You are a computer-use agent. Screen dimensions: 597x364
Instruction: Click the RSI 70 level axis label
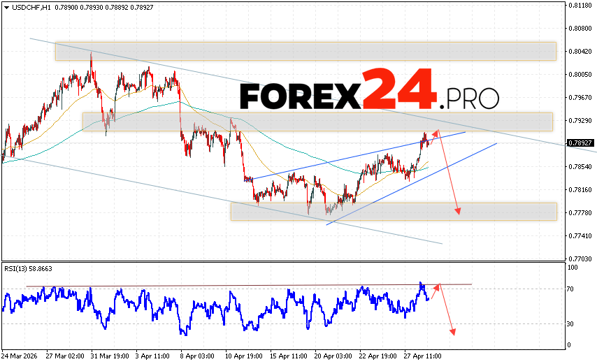pos(572,289)
